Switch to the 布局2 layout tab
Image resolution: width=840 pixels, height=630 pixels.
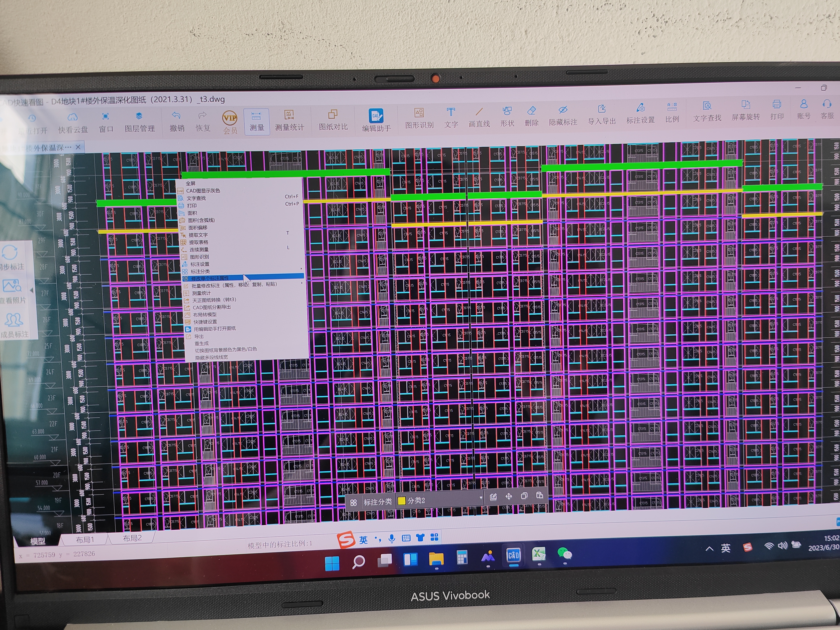coord(132,538)
